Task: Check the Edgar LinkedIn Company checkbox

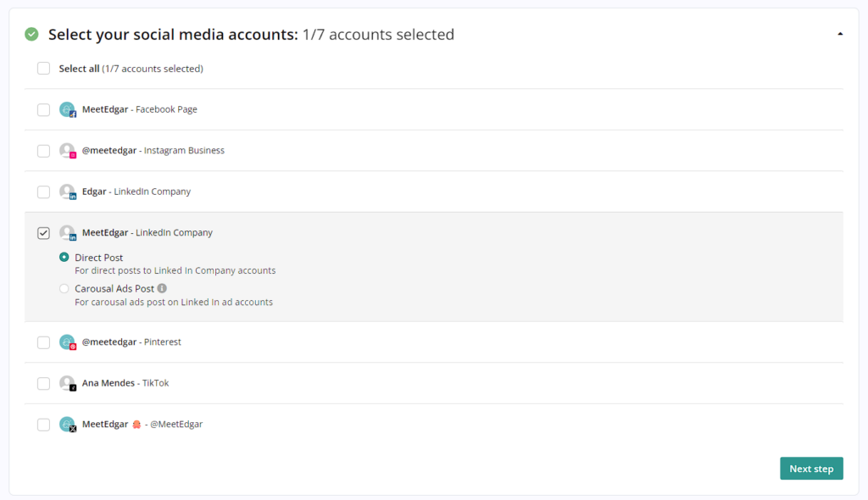Action: coord(44,192)
